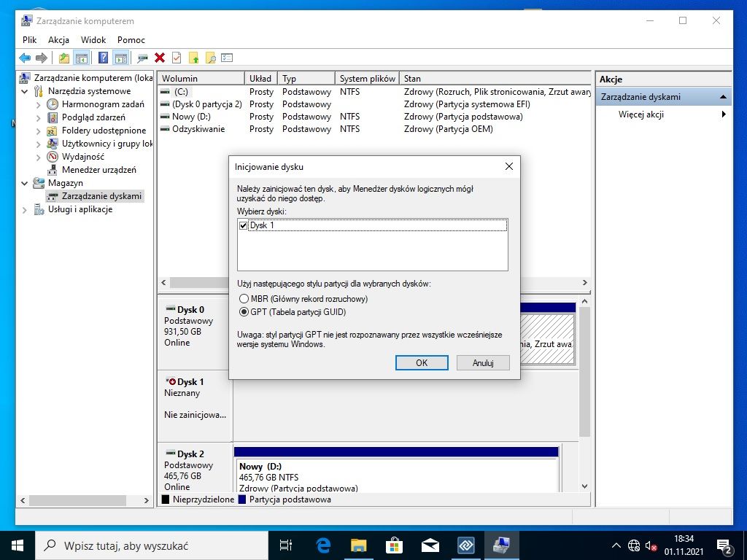Select MBR (Główny rekord rozruchowy) option
Viewport: 747px width, 560px height.
click(303, 299)
